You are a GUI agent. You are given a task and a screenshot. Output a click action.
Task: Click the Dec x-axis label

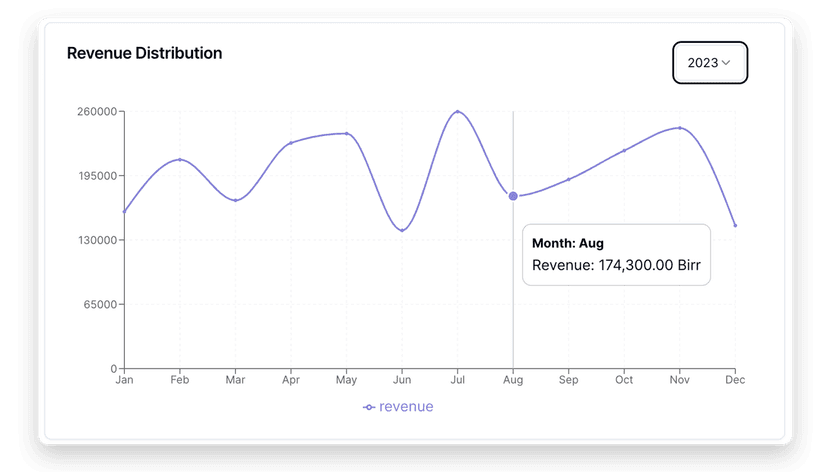click(x=735, y=380)
